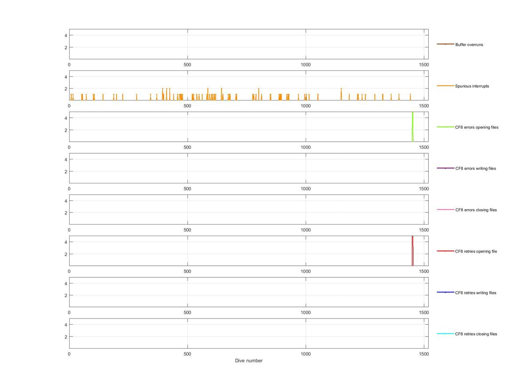Click the '1000' tick below the bottom plot
Viewport: 532px width, 392px height.
pos(305,354)
